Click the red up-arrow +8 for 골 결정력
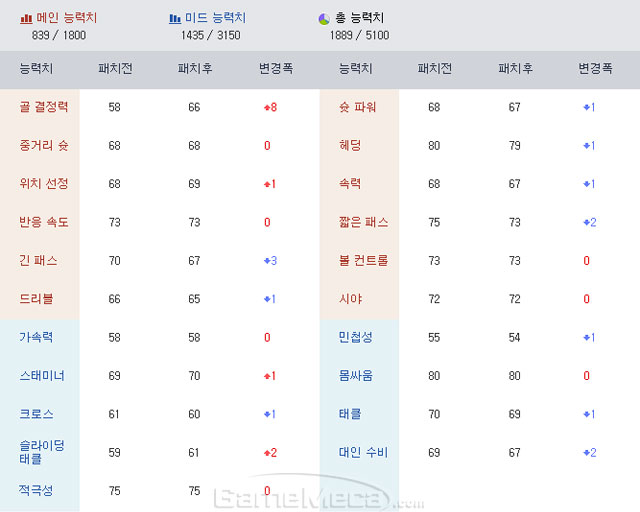The width and height of the screenshot is (640, 512). click(270, 107)
